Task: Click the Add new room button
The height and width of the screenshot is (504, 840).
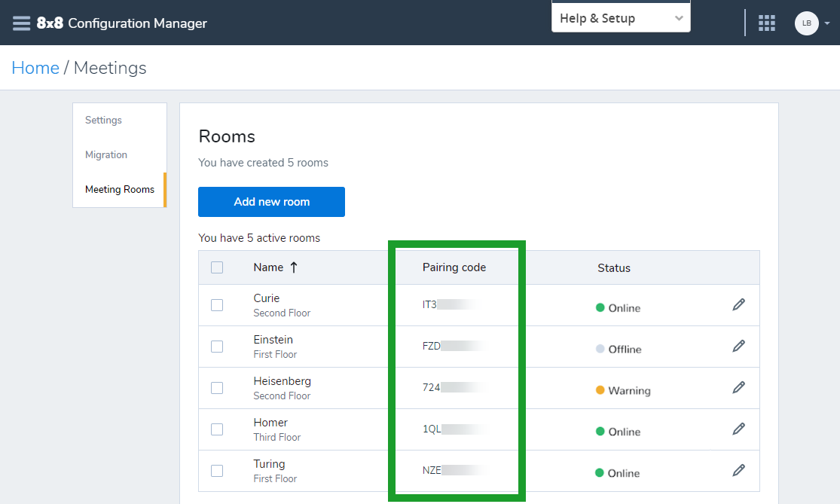Action: [271, 202]
